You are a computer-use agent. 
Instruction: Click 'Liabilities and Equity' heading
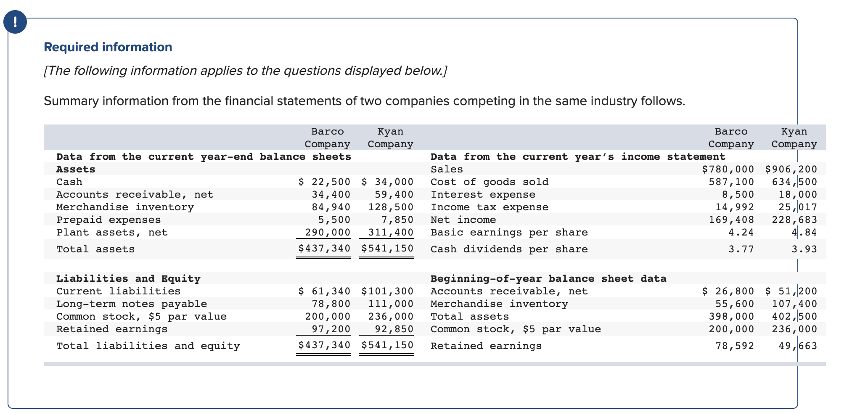coord(128,278)
